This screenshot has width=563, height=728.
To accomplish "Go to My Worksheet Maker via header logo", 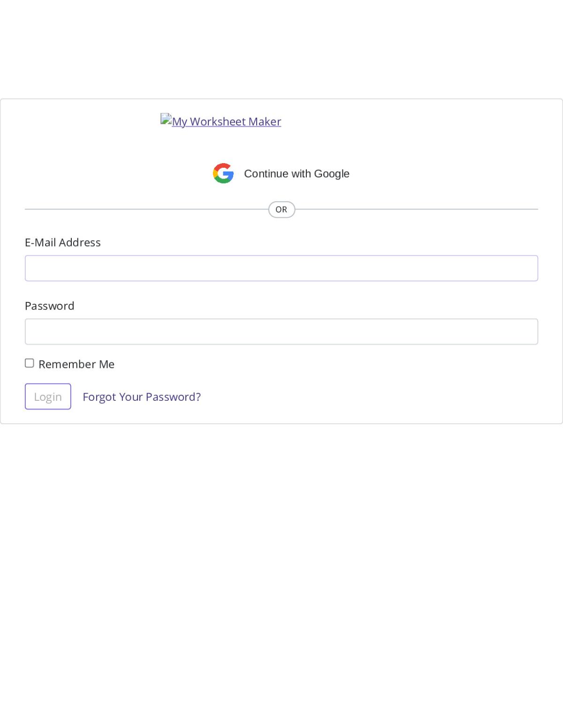I will tap(221, 121).
